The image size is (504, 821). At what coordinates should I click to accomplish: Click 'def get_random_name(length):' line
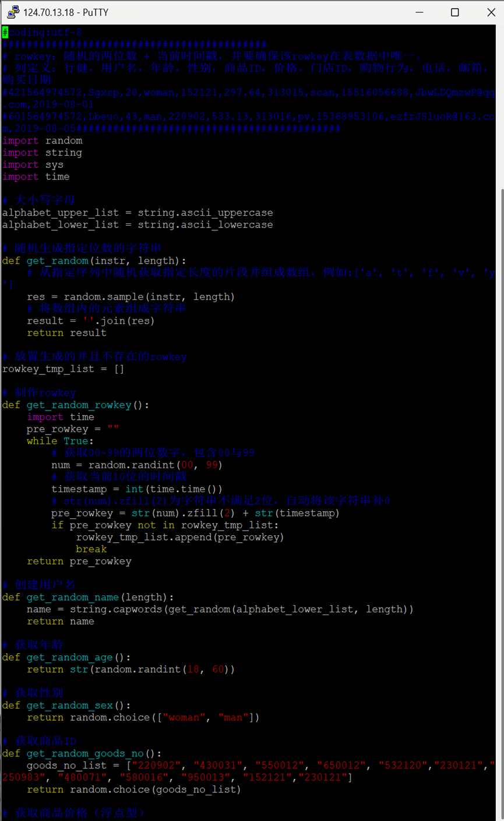[x=88, y=597]
